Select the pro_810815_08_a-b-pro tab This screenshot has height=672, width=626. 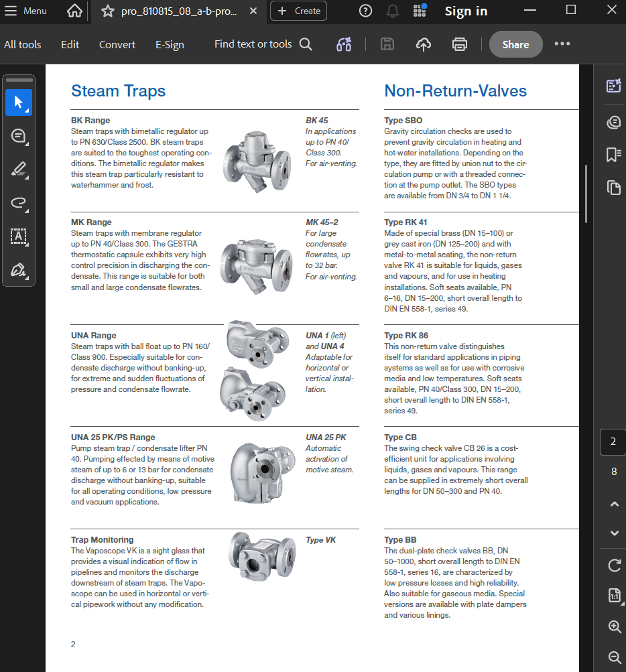pos(179,11)
